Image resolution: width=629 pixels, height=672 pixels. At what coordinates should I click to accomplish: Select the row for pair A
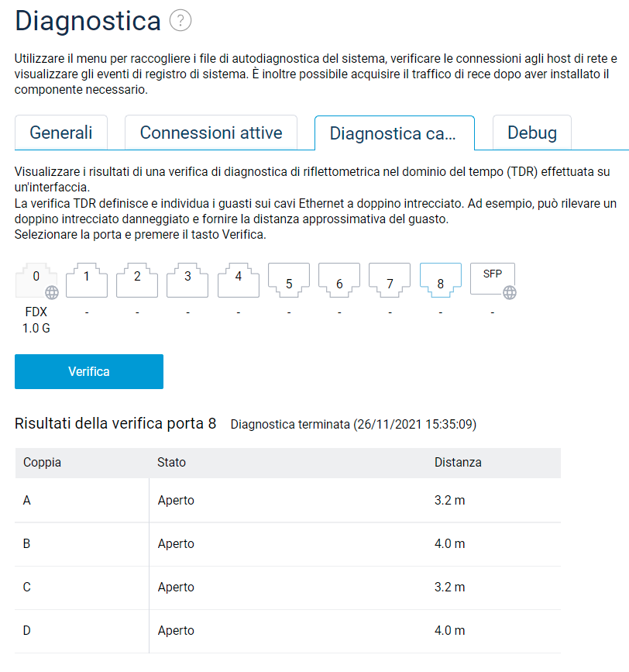coord(287,501)
